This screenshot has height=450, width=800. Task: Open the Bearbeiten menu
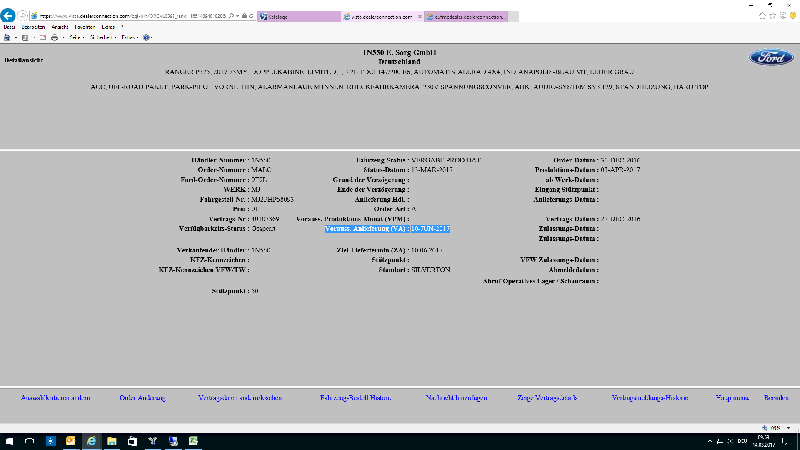(x=33, y=27)
